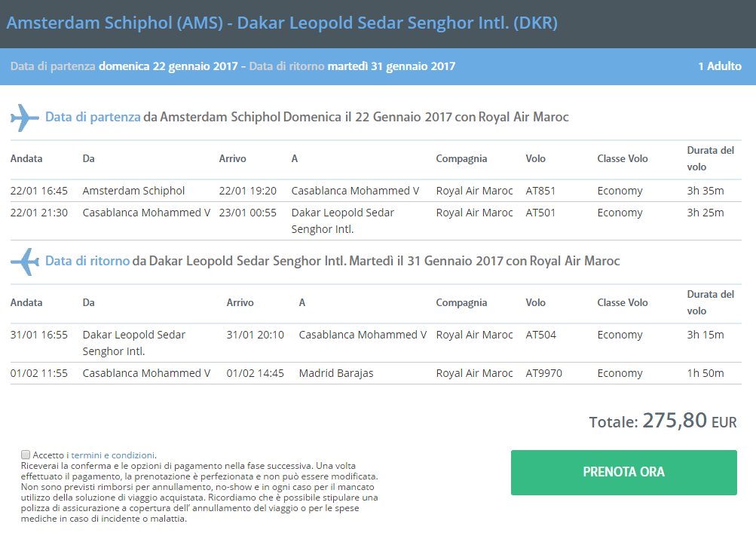Click Casablanca Mohammed V destination in AT504 row
756x539 pixels.
pos(363,335)
